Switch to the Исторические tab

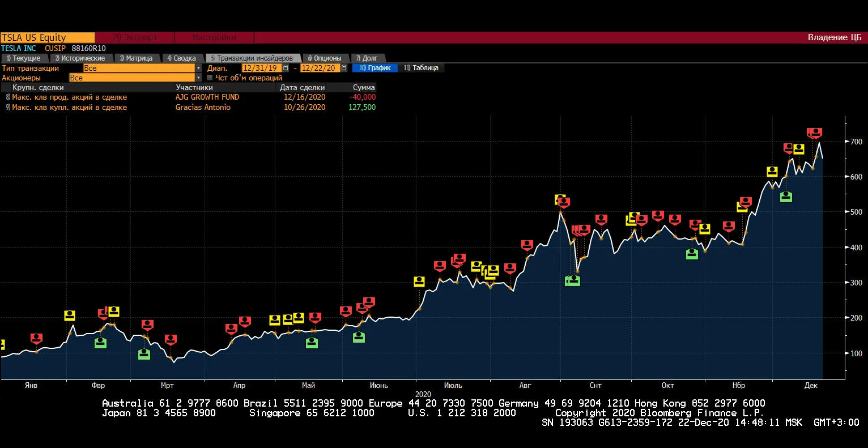point(80,58)
